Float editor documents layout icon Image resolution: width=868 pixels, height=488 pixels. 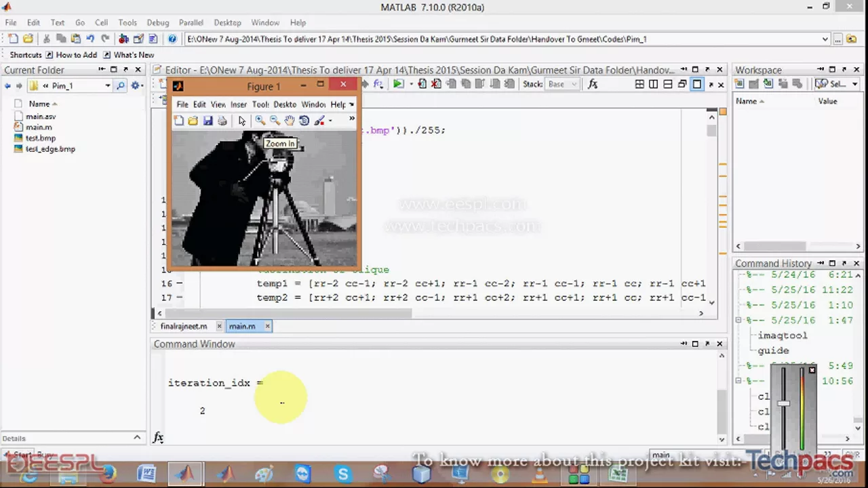(682, 84)
